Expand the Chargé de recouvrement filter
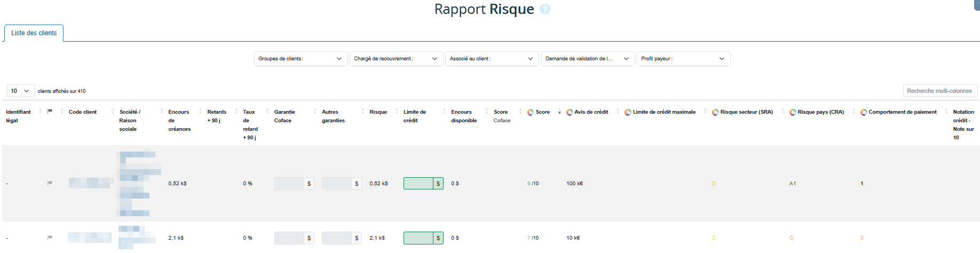Image resolution: width=980 pixels, height=253 pixels. click(396, 59)
